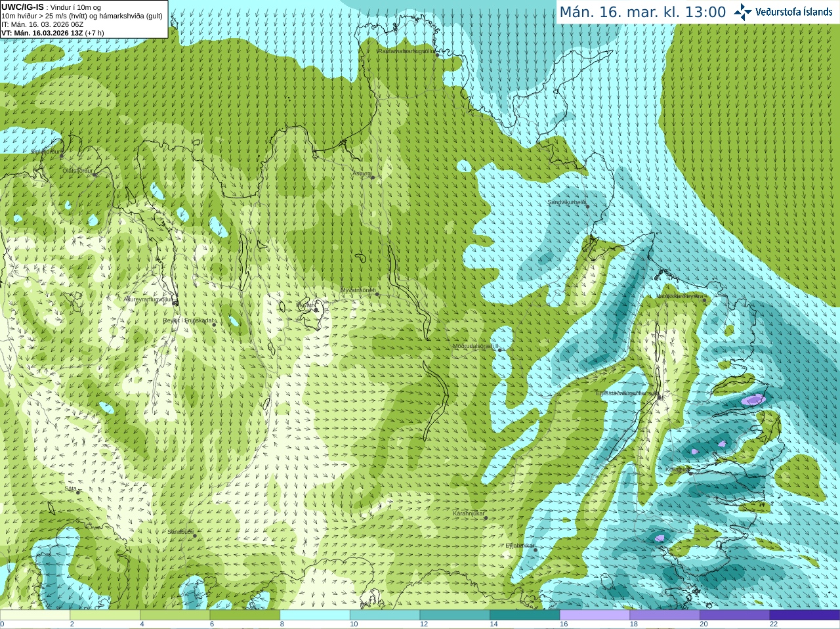The image size is (840, 629).
Task: Select the Ólafsfjörður station marker
Action: pos(94,175)
